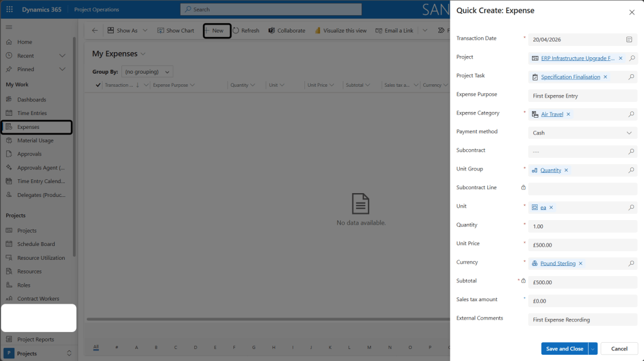Click the Dynamics 365 app launcher waffle icon
Viewport: 644px width, 361px height.
coord(9,9)
